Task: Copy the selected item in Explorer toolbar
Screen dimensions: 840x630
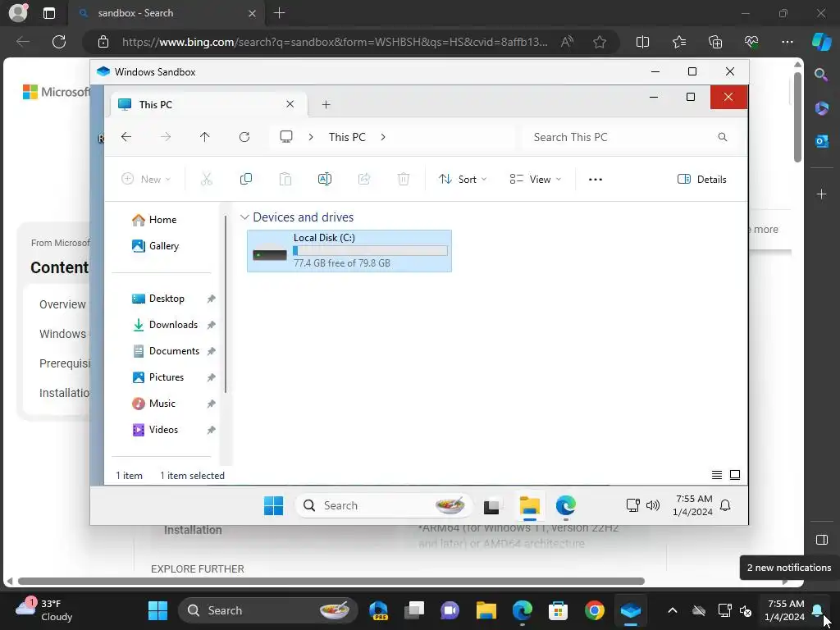Action: tap(246, 179)
